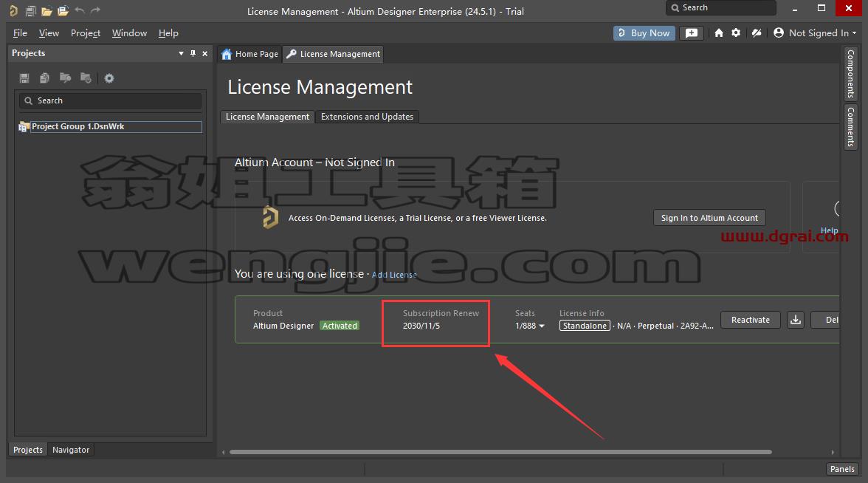Click Sign In to Altium Account button
Image resolution: width=868 pixels, height=483 pixels.
point(710,218)
